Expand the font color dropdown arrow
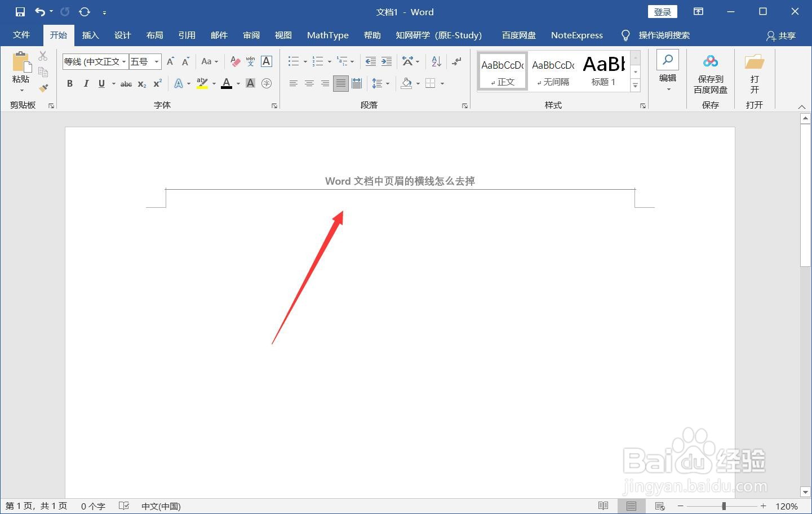Viewport: 812px width, 514px height. point(238,83)
